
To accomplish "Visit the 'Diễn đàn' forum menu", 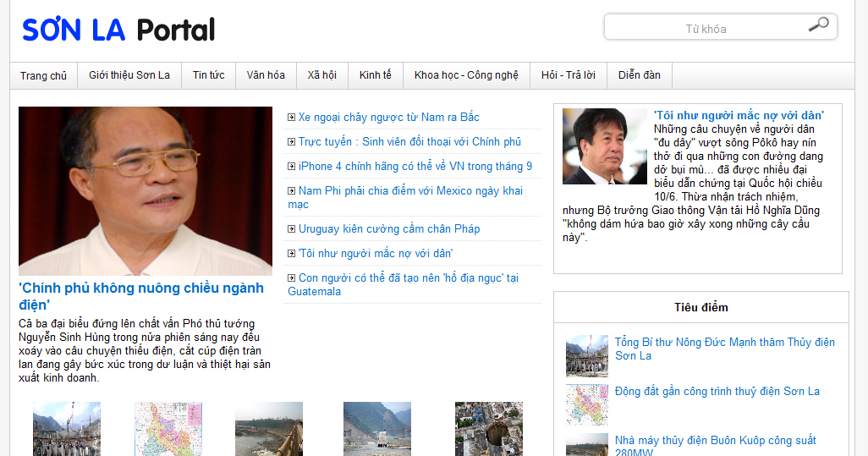I will pyautogui.click(x=639, y=75).
